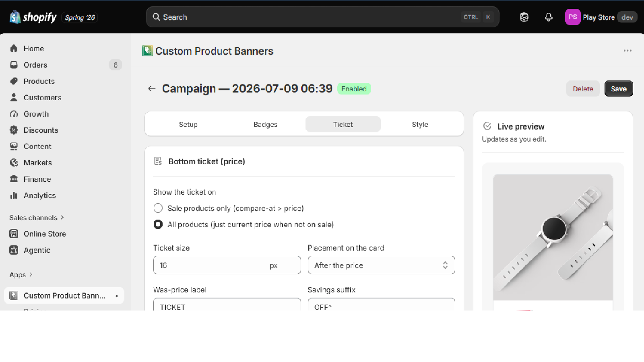Open the Sidekick assistant icon

(x=524, y=17)
